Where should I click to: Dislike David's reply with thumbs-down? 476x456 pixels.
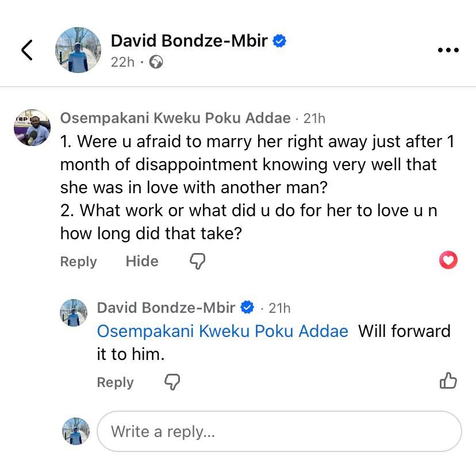tap(172, 382)
